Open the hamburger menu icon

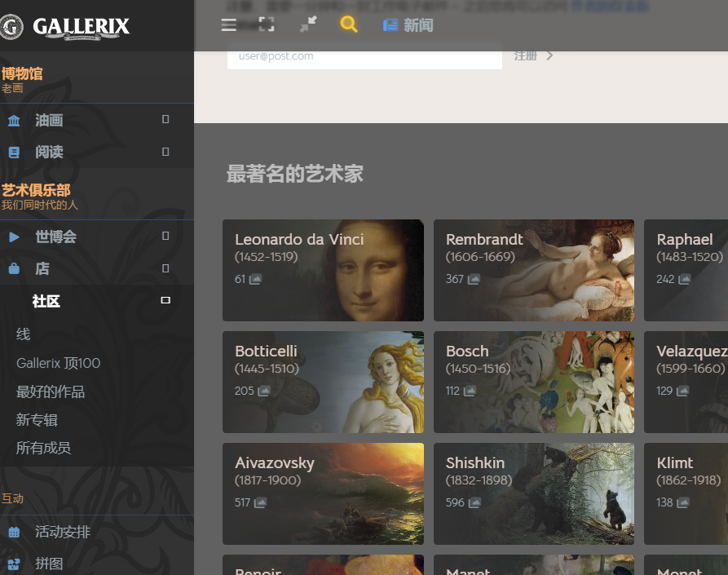[228, 24]
